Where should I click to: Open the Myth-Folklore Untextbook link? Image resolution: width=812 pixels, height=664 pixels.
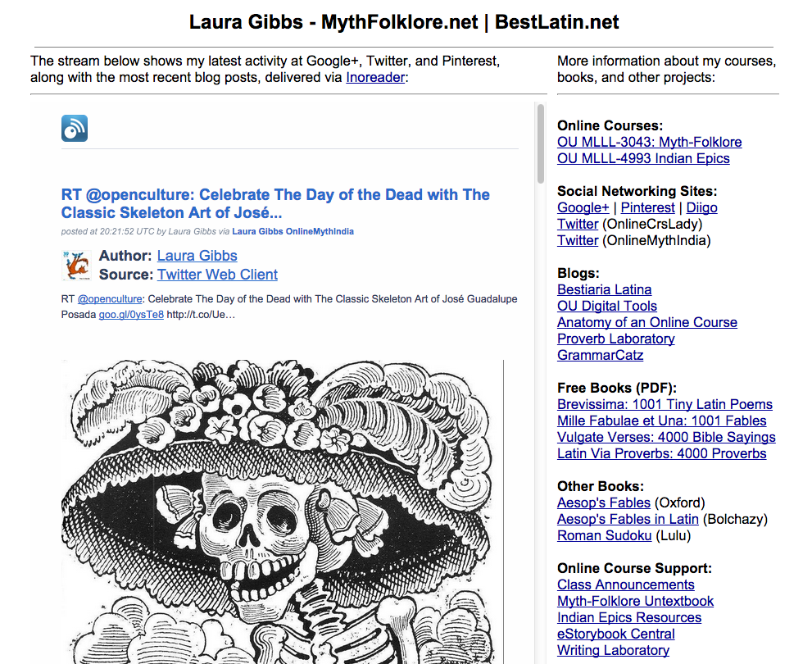click(635, 602)
